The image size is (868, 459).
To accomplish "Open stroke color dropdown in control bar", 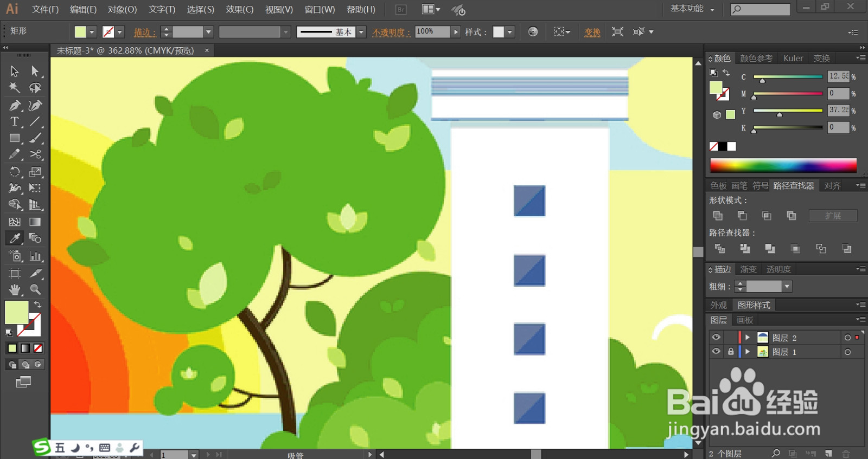I will point(120,32).
